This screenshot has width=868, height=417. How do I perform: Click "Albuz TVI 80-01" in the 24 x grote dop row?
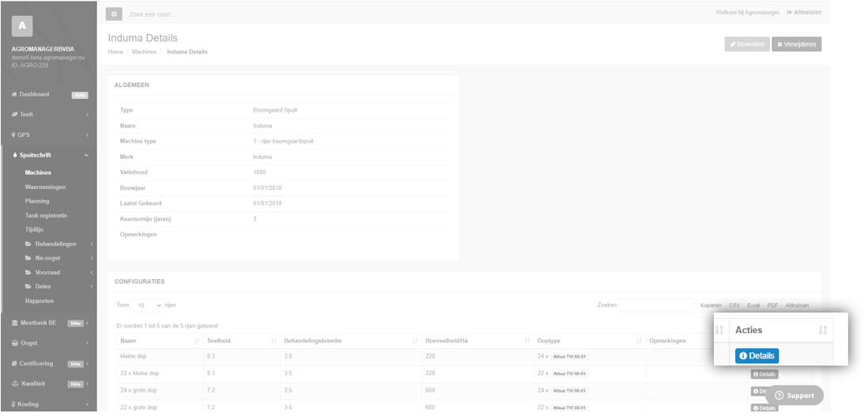point(570,391)
